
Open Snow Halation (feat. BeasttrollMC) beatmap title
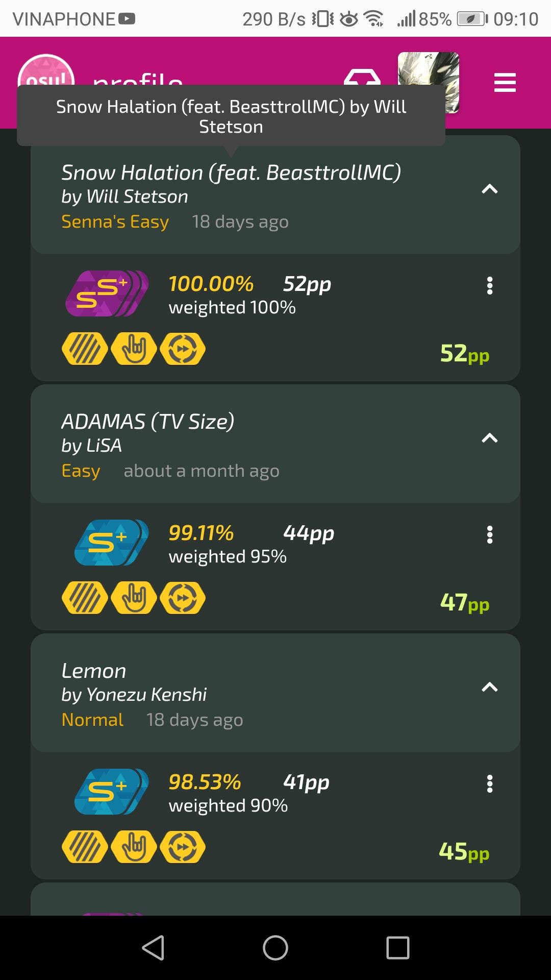(231, 173)
